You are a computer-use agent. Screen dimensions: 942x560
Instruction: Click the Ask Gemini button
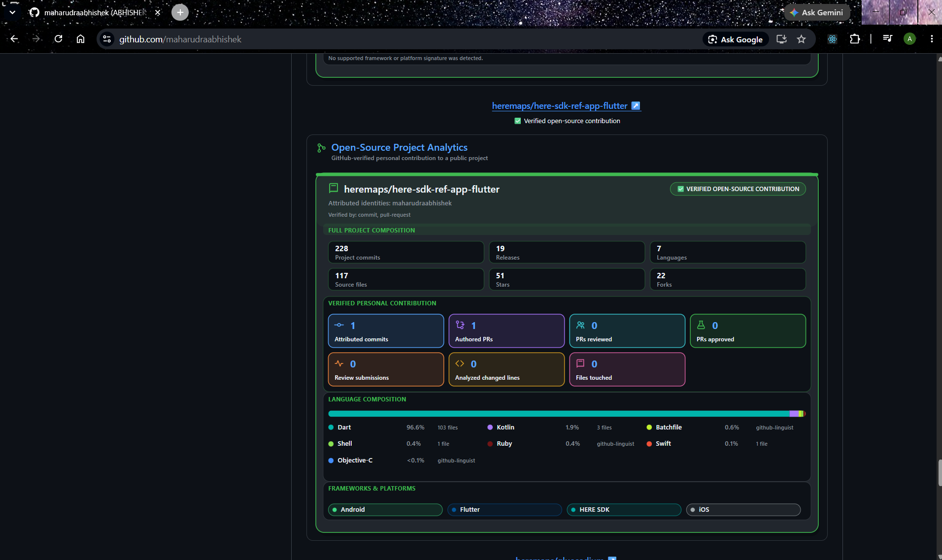pos(817,12)
